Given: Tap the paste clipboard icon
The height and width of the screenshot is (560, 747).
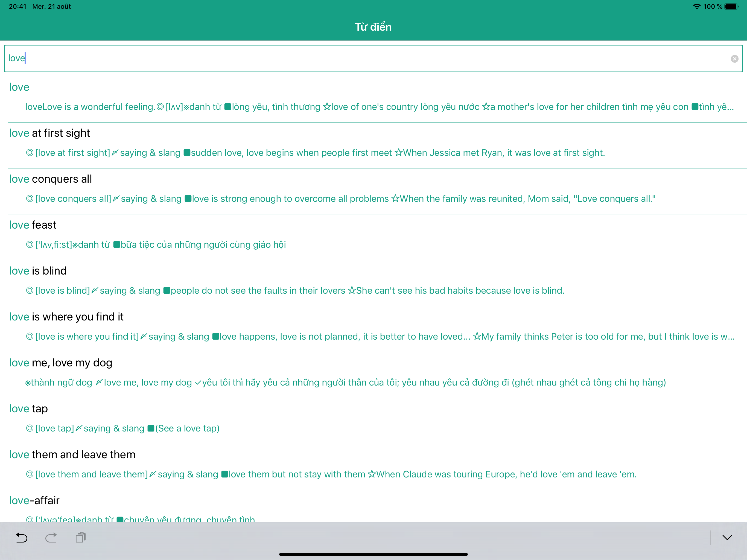Looking at the screenshot, I should tap(81, 537).
